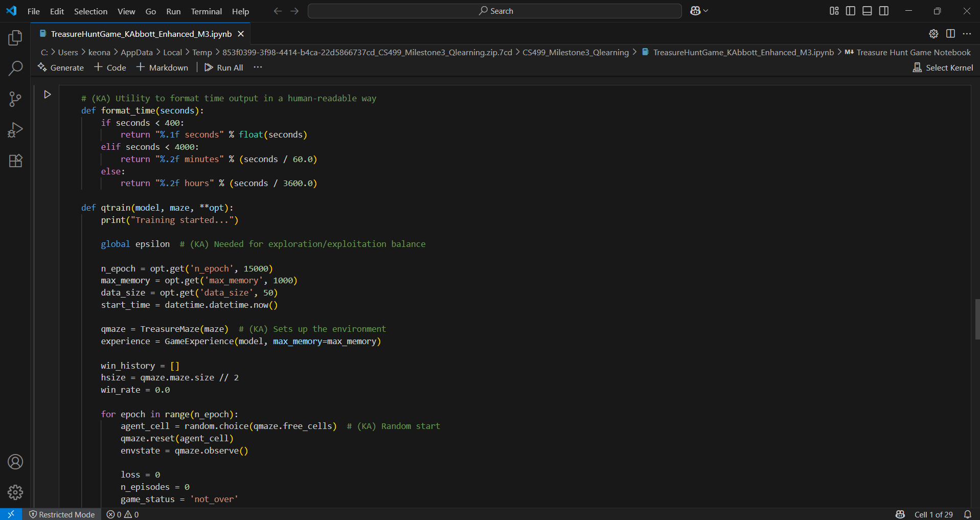Click Restricted Mode in status bar
Image resolution: width=980 pixels, height=520 pixels.
(62, 514)
